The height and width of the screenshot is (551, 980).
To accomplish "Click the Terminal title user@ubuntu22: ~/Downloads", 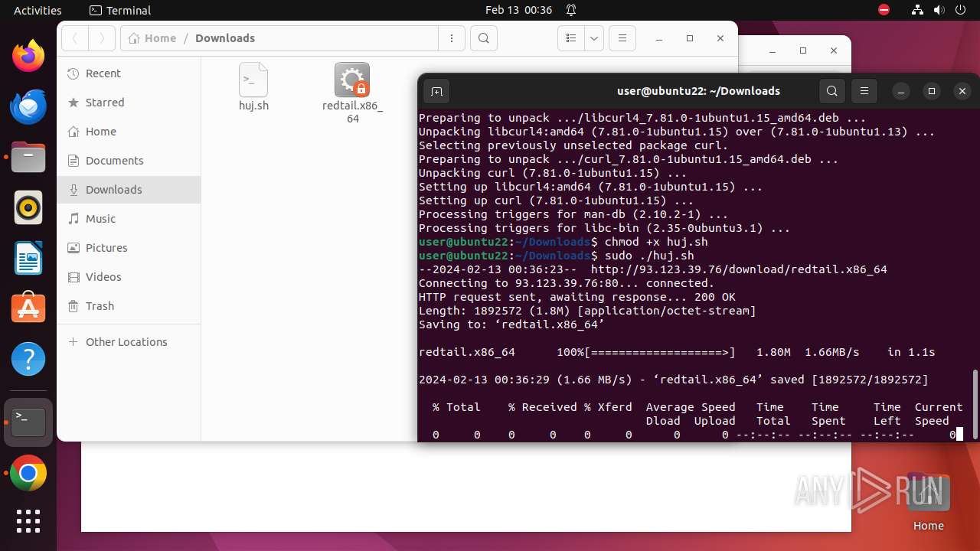I will (x=698, y=91).
